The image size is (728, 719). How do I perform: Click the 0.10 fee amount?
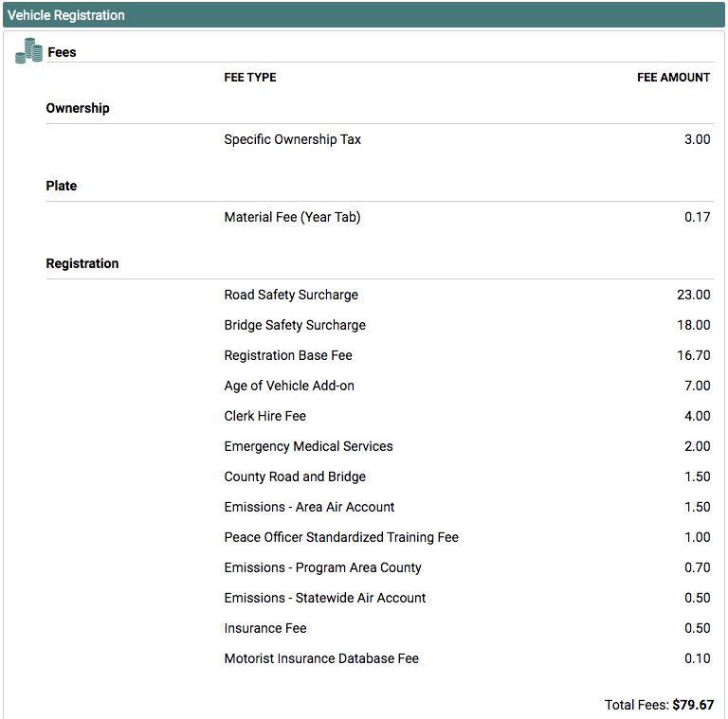[697, 658]
